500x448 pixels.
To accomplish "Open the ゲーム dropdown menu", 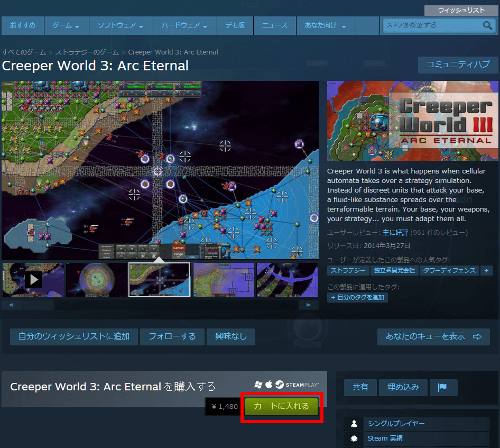I will point(66,25).
